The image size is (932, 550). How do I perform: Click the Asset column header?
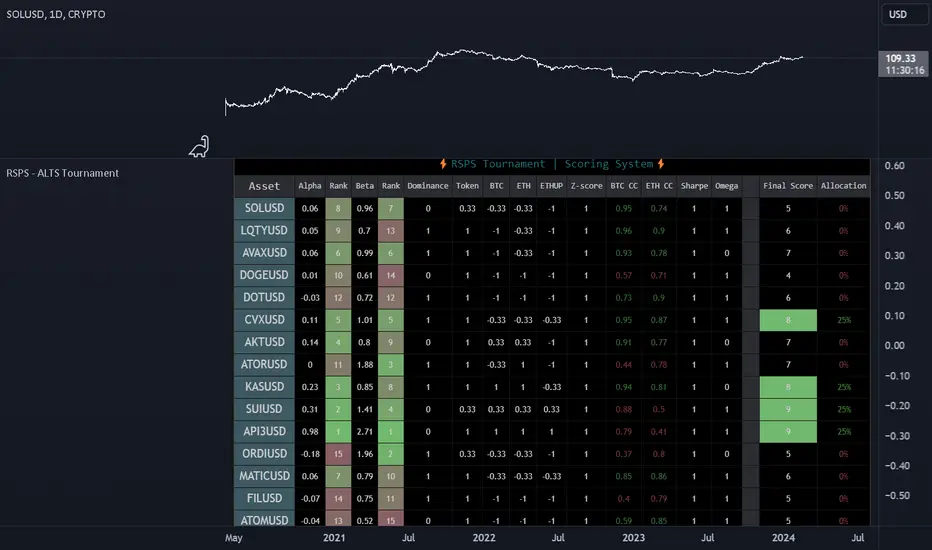click(x=264, y=186)
